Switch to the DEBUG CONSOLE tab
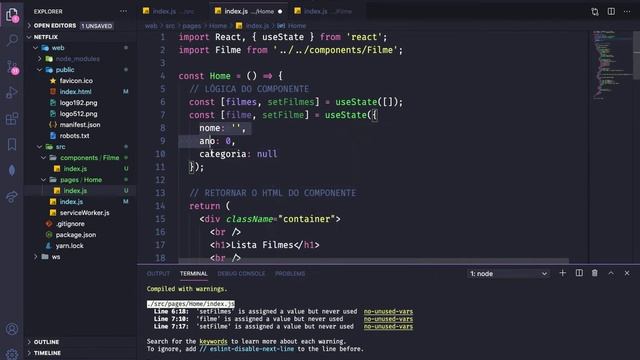640x360 pixels. (x=241, y=273)
